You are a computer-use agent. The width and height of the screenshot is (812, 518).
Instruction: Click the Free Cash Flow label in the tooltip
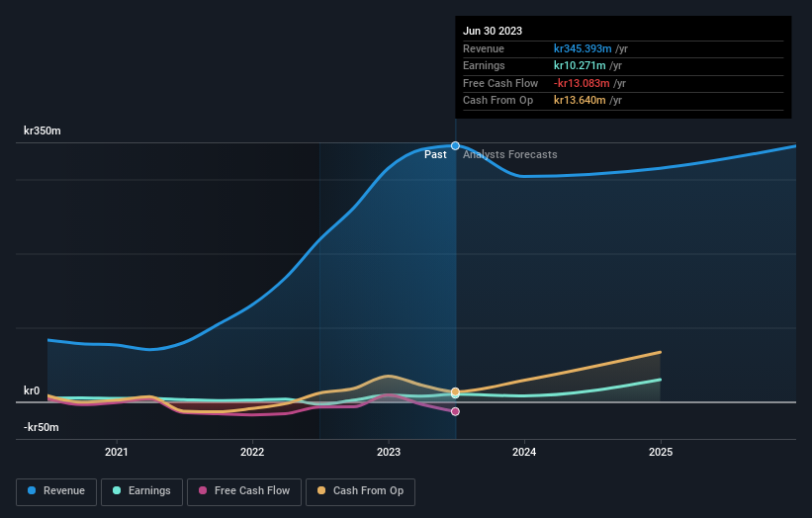(500, 83)
